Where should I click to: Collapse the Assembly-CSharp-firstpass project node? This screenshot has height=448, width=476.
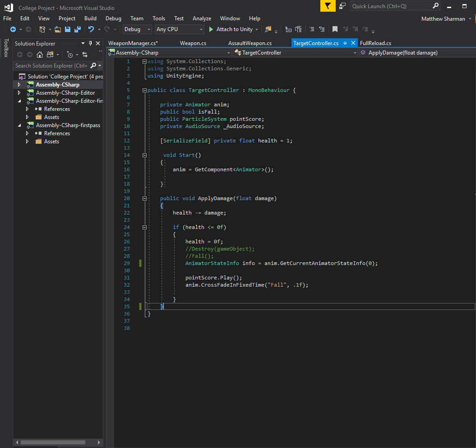pos(19,125)
